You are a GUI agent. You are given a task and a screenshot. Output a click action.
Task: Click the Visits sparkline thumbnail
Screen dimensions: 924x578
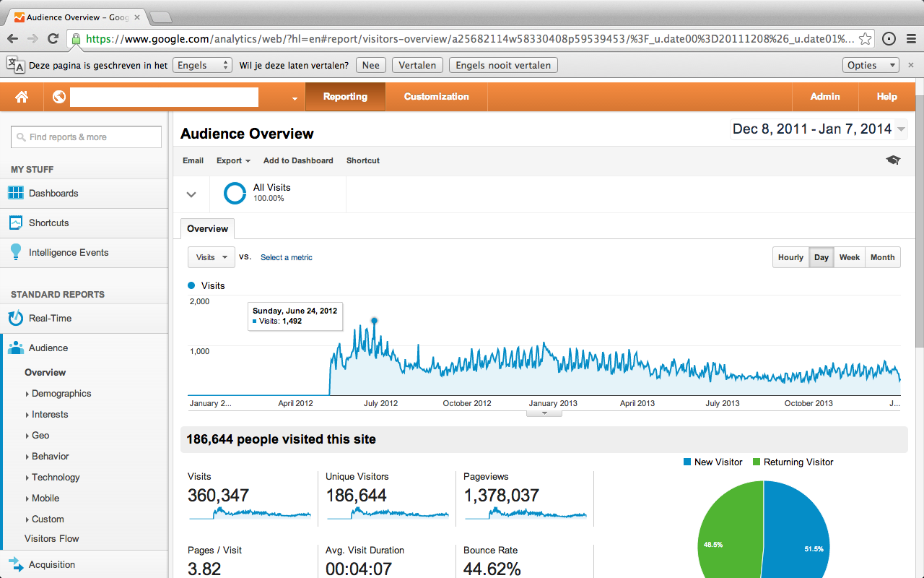click(250, 513)
